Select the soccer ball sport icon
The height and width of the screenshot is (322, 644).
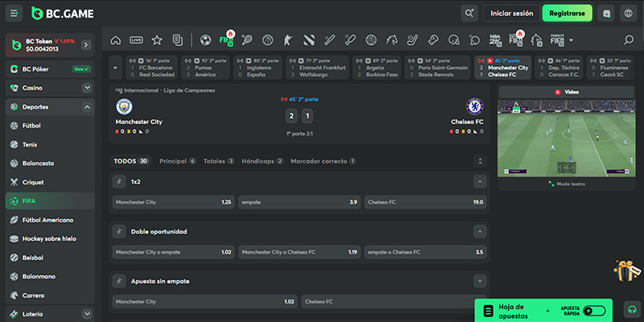click(205, 39)
